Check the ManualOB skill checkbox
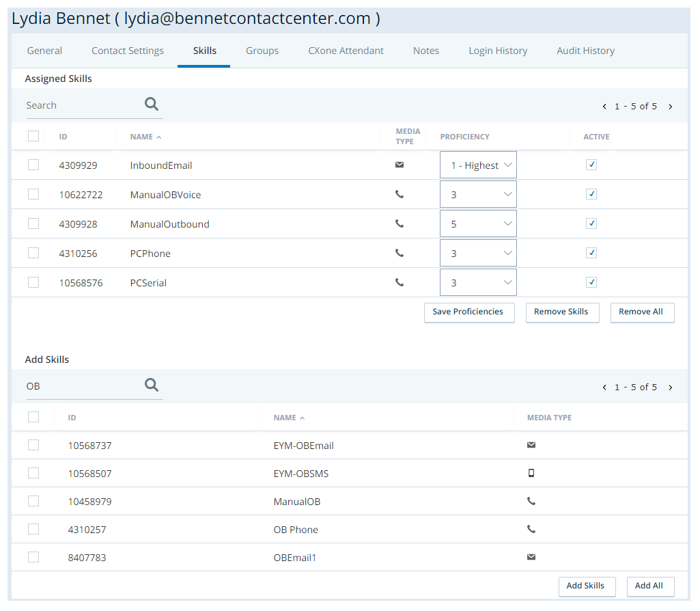700x611 pixels. click(x=33, y=501)
